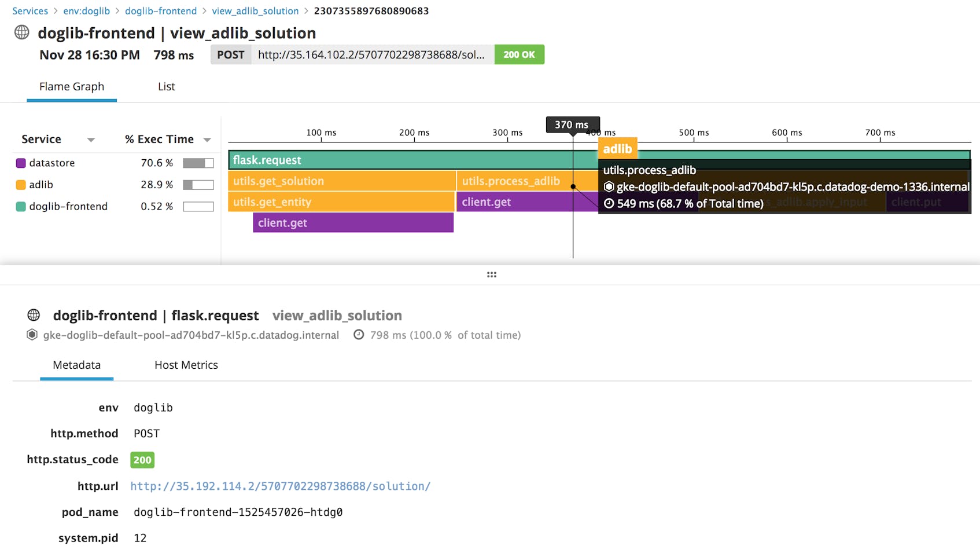Screen dimensions: 980x557
Task: Click the datastore exec time progress bar
Action: 197,163
